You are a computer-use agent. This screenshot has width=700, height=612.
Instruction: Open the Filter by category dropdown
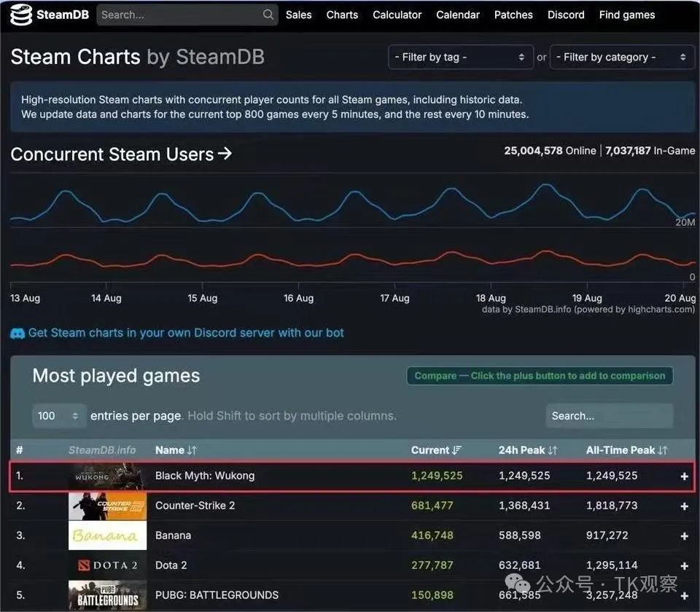(x=622, y=57)
